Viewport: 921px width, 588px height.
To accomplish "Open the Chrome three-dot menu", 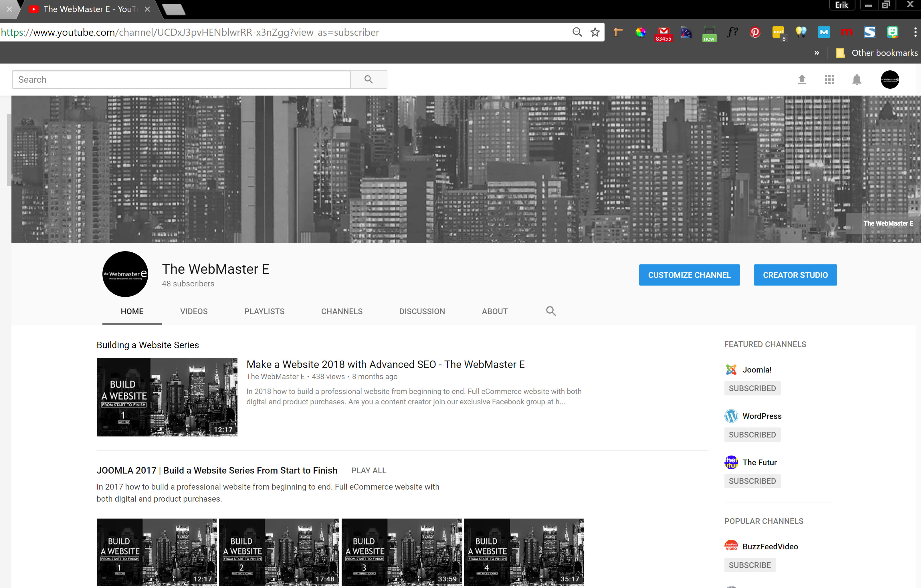I will (x=915, y=32).
